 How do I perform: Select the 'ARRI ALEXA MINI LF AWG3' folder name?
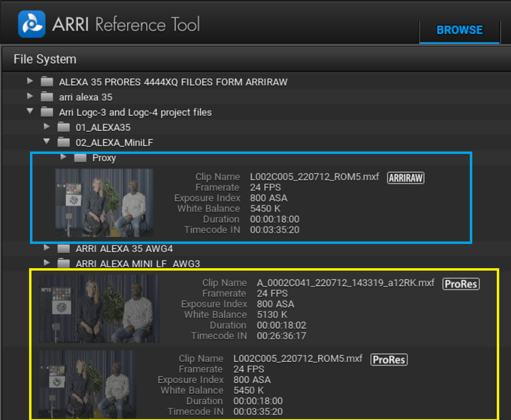(138, 264)
